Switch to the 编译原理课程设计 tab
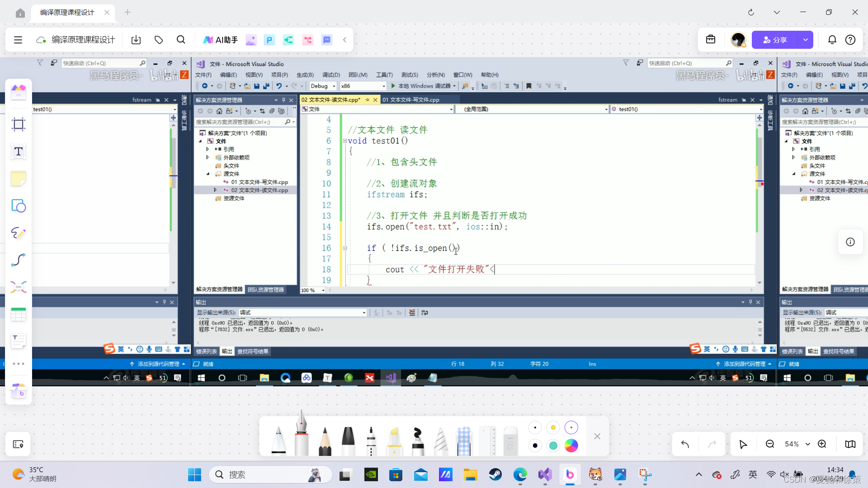The image size is (868, 488). click(68, 12)
